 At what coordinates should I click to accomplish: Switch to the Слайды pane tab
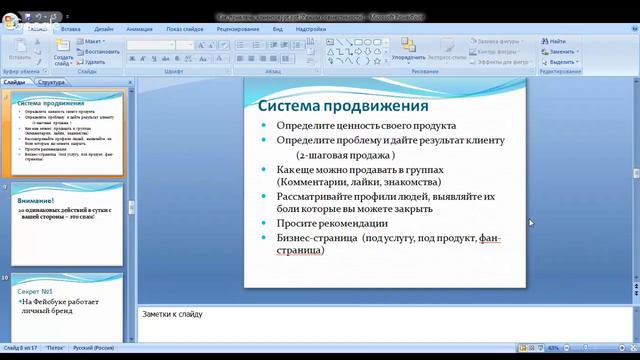(15, 82)
